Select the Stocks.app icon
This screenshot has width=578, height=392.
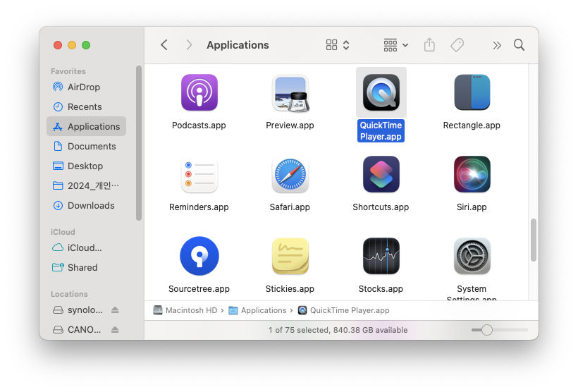pos(381,256)
